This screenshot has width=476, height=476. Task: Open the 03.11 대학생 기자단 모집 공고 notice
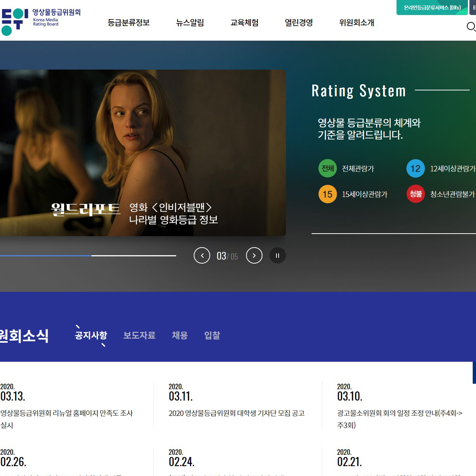(x=237, y=413)
